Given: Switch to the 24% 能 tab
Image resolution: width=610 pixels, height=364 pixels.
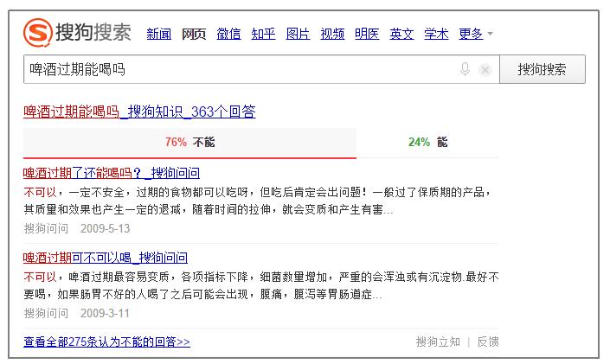Looking at the screenshot, I should 427,143.
